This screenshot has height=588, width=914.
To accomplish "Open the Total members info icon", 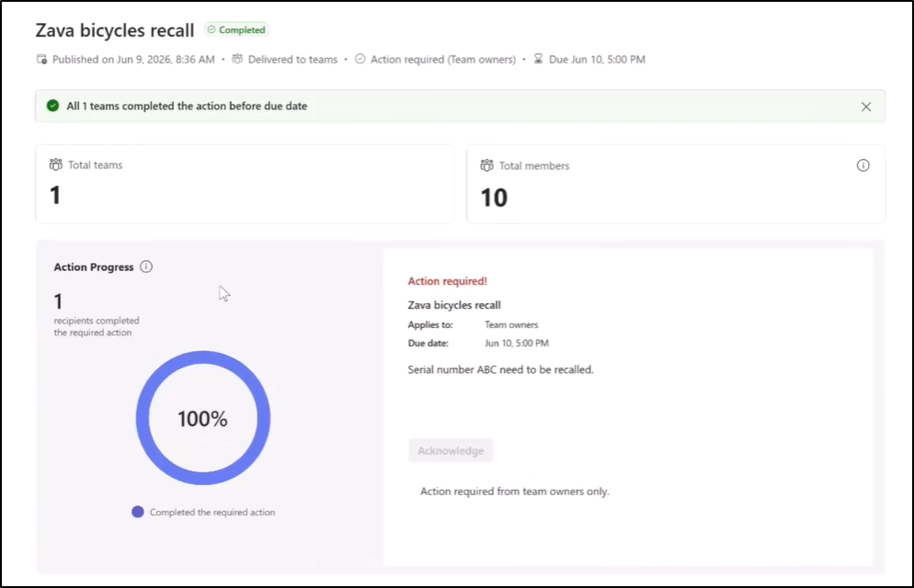I will [x=863, y=165].
